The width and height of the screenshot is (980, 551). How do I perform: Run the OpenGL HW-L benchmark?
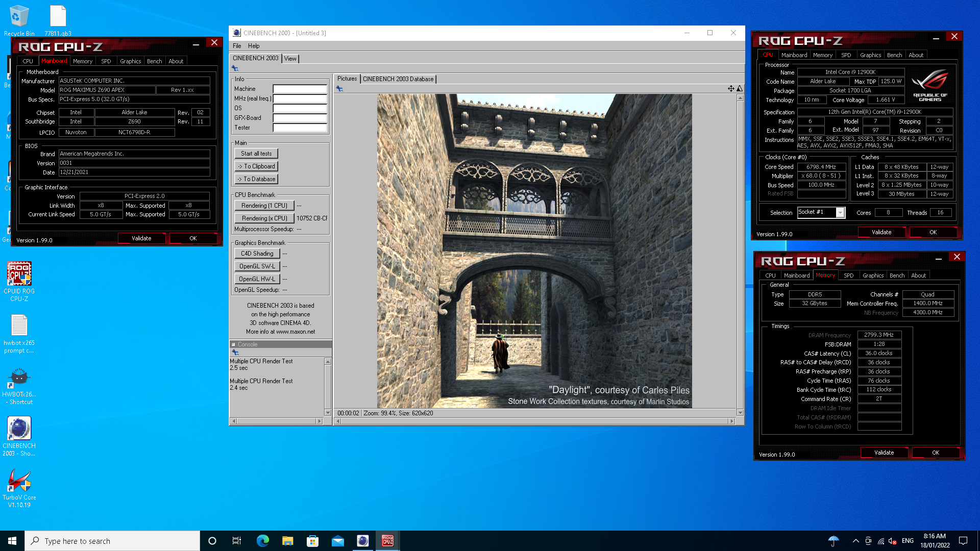257,279
